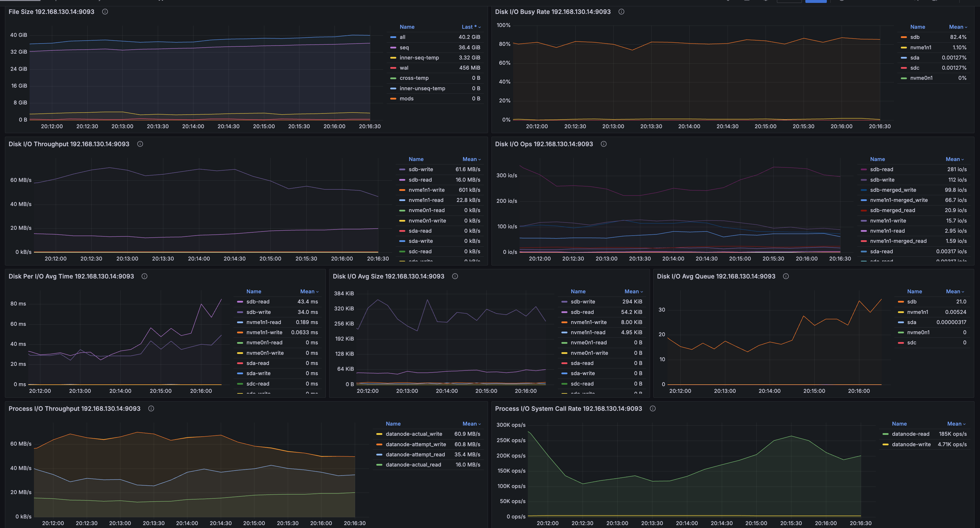
Task: Click info icon by Process I/O System Call Rate
Action: [x=652, y=408]
